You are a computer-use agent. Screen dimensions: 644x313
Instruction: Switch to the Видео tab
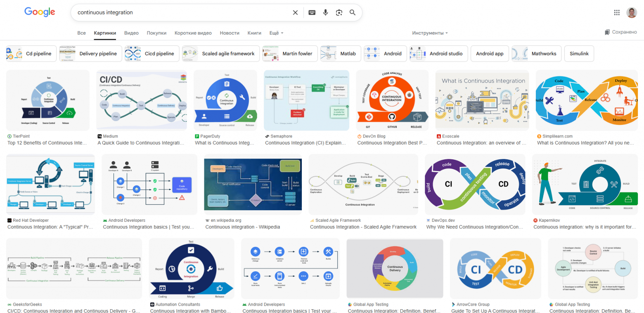click(131, 33)
